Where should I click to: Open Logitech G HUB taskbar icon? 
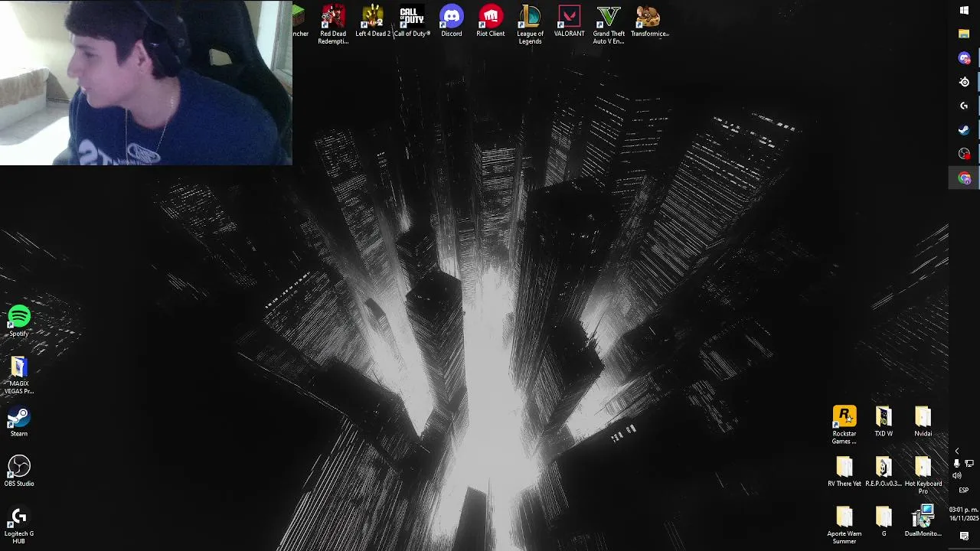(964, 106)
